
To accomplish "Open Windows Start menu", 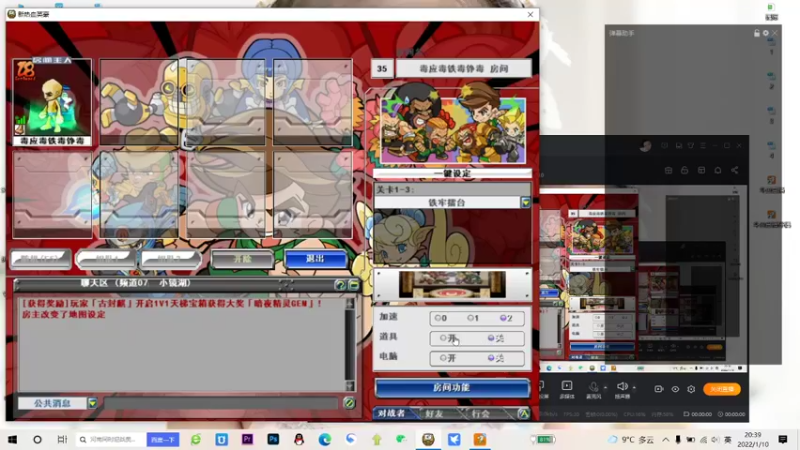I will click(12, 439).
